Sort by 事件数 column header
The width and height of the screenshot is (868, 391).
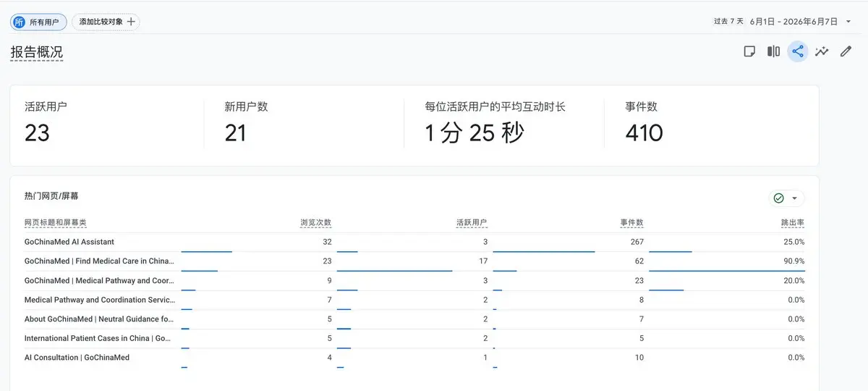click(x=632, y=223)
